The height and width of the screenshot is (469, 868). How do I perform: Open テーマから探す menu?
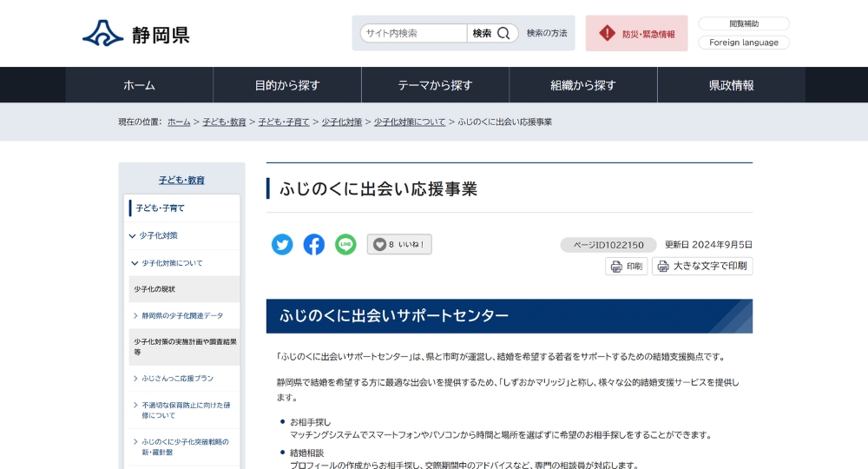[435, 85]
